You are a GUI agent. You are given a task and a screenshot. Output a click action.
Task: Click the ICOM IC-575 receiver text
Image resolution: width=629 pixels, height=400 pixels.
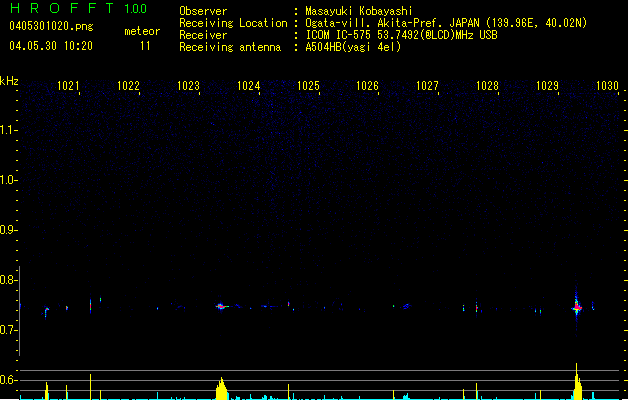coord(401,35)
